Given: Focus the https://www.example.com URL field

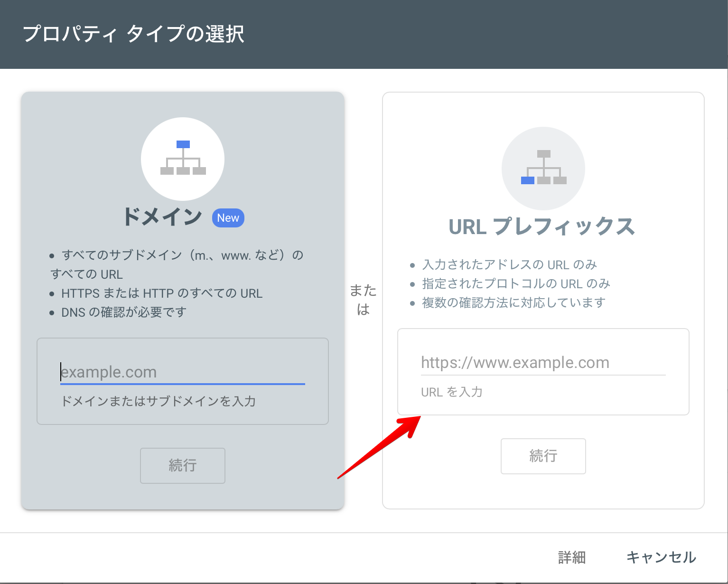Looking at the screenshot, I should click(543, 363).
